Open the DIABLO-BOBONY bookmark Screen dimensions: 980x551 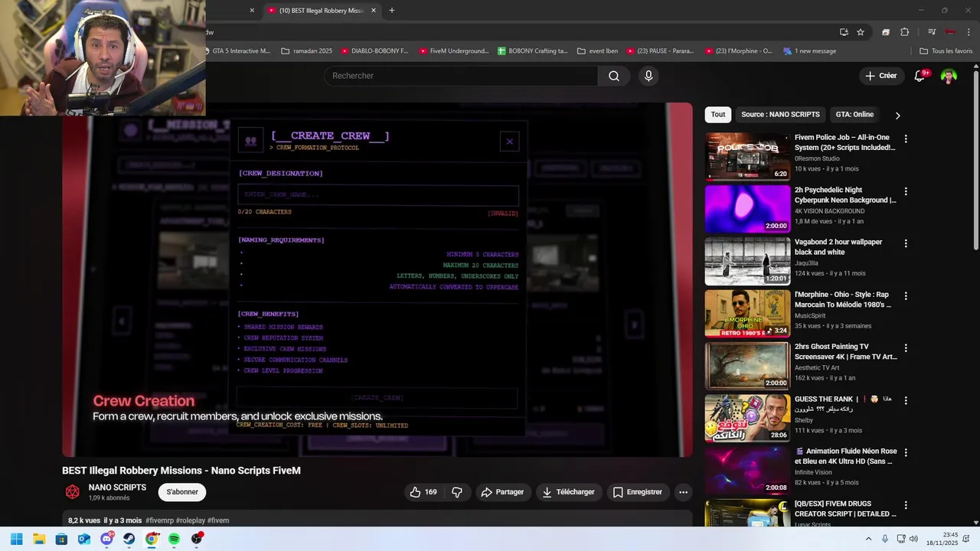374,51
